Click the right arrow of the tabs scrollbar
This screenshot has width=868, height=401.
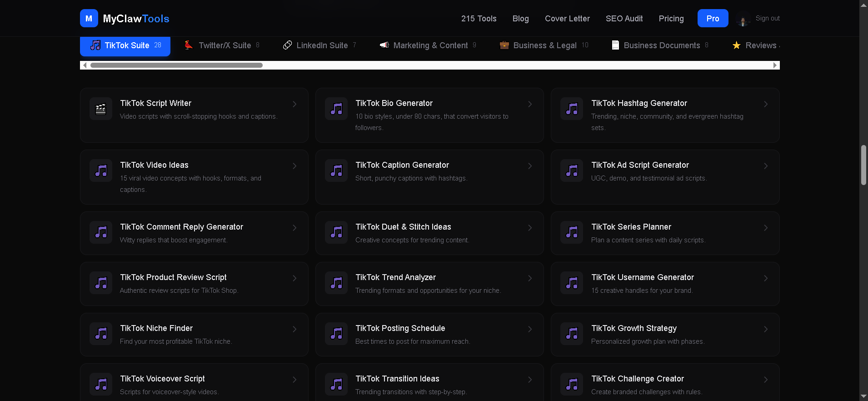775,65
